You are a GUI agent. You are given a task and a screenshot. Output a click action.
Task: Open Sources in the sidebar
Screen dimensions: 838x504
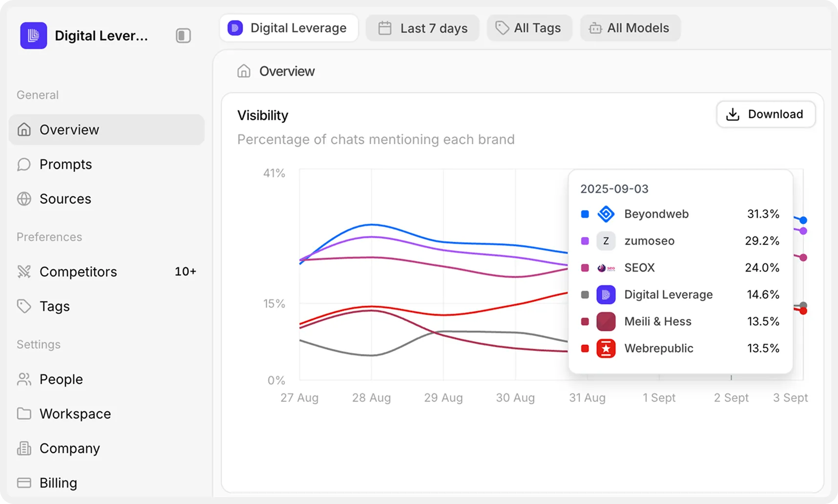pyautogui.click(x=106, y=199)
